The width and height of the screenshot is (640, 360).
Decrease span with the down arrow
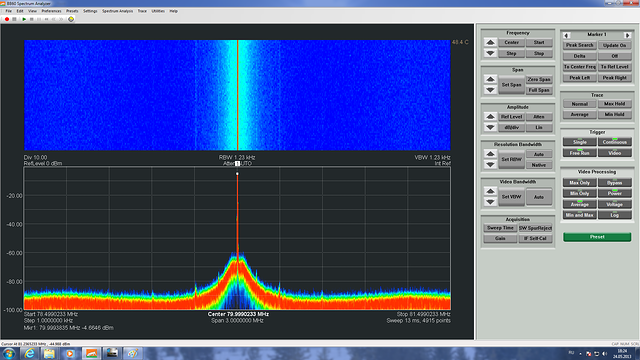(x=491, y=90)
